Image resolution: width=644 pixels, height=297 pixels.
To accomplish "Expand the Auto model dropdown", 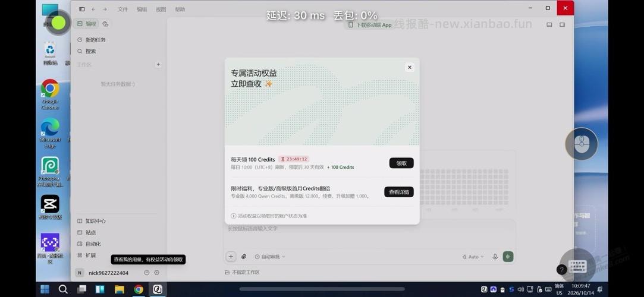I will click(473, 257).
